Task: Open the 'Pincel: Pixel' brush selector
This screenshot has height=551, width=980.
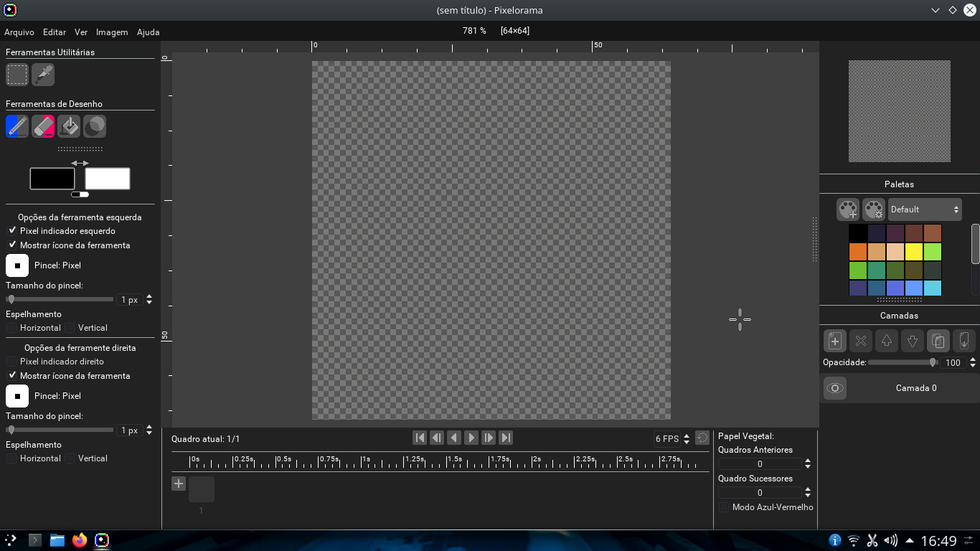Action: 17,265
